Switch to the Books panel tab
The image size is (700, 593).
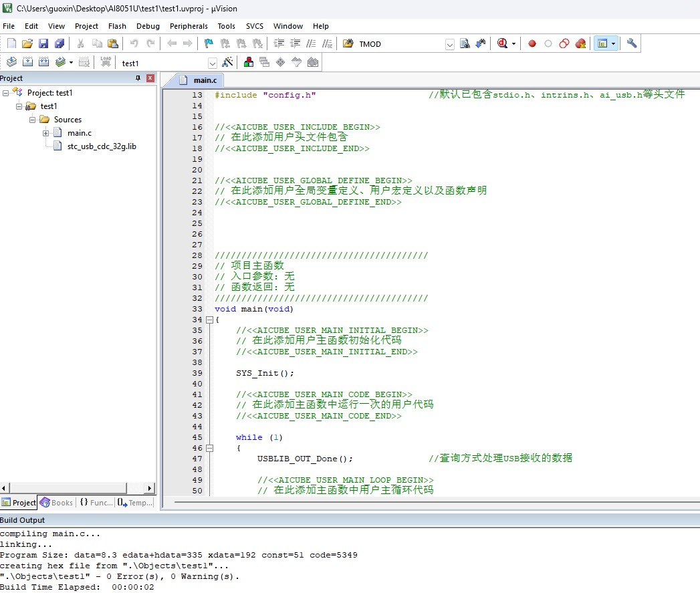click(x=57, y=503)
